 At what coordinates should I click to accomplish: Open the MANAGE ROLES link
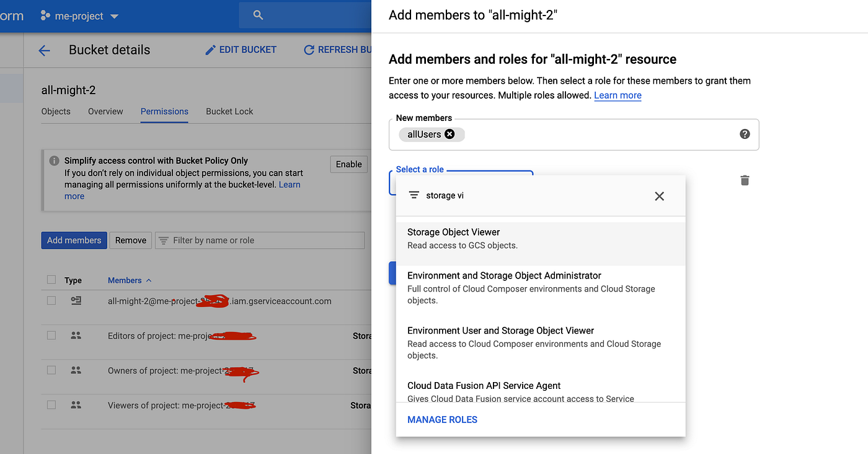442,420
